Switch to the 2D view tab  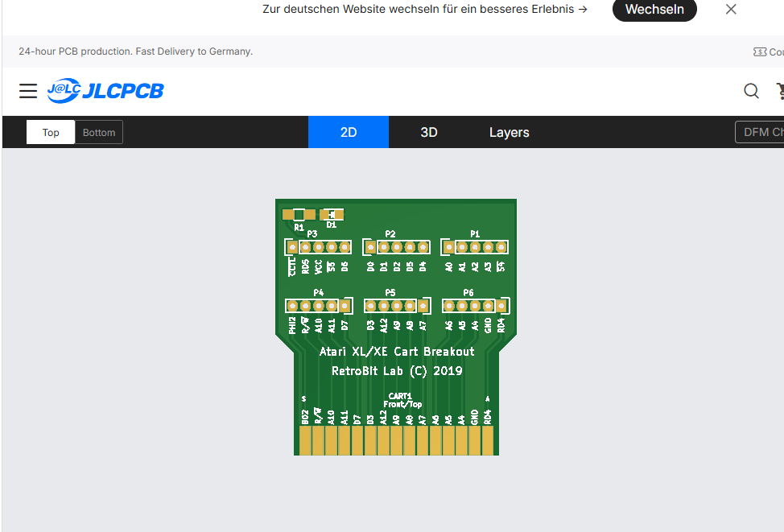coord(349,132)
